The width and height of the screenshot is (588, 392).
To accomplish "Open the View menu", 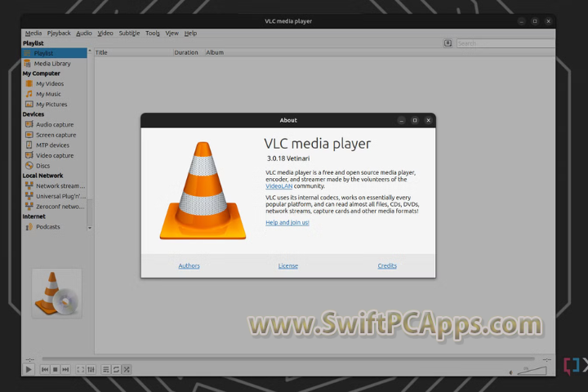I will (172, 33).
